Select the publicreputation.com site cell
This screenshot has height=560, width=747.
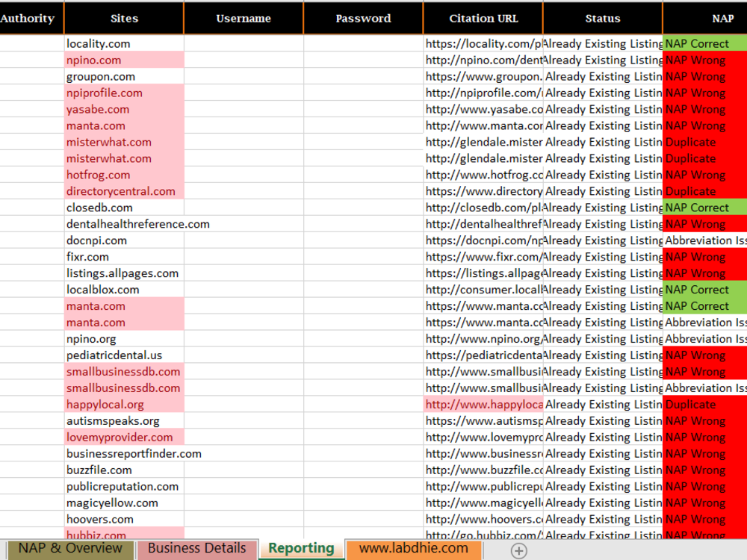124,487
